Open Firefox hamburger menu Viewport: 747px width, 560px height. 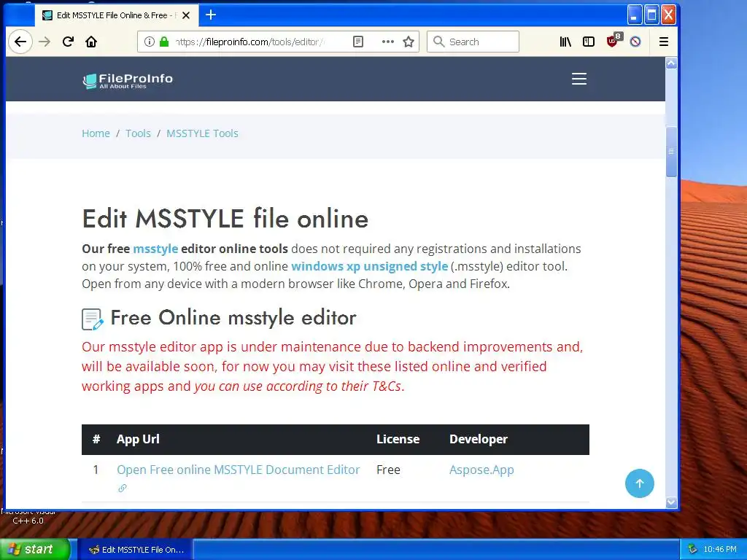click(663, 42)
